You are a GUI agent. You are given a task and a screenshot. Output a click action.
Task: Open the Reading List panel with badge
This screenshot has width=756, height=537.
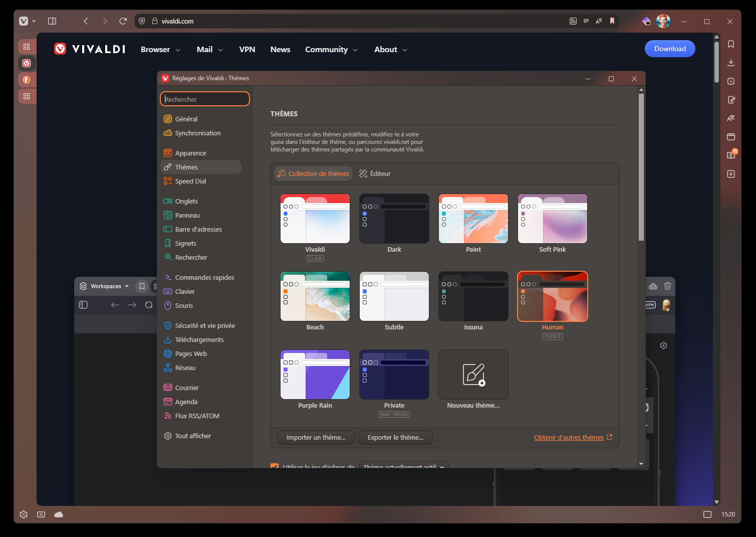731,155
